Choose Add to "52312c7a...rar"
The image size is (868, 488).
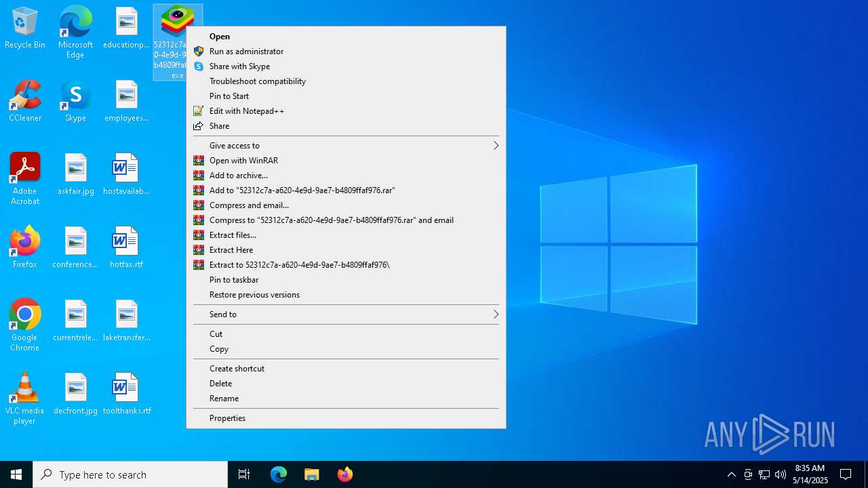(x=346, y=190)
